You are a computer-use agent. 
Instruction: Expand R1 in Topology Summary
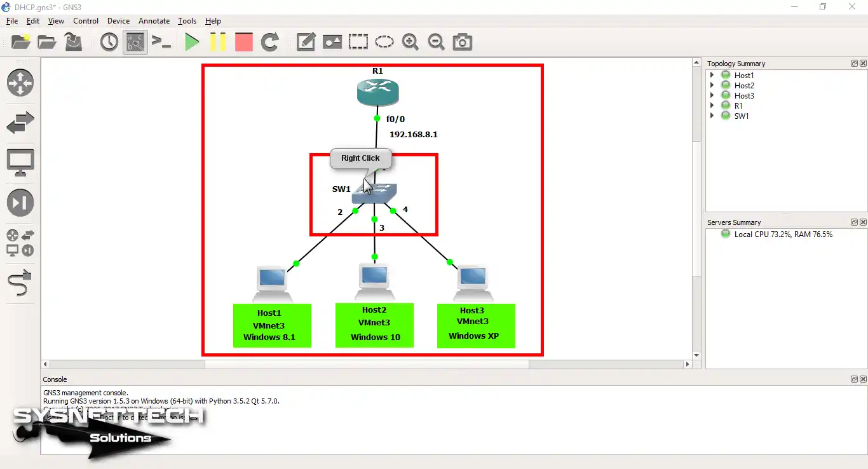[712, 105]
